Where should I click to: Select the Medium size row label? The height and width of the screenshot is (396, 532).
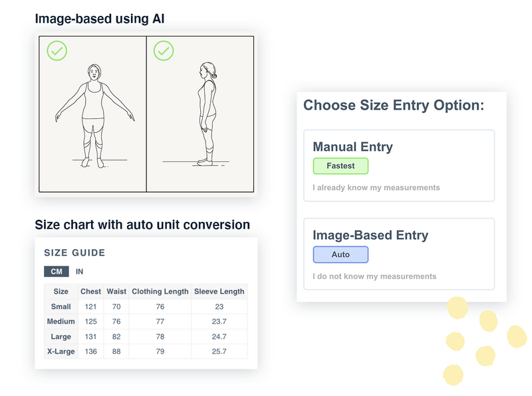tap(61, 322)
